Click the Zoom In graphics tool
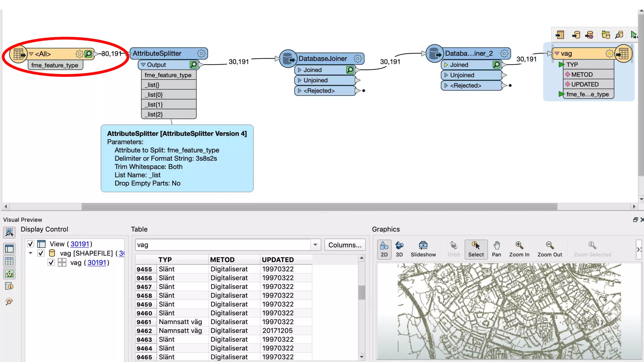Viewport: 644px width, 362px height. [x=519, y=249]
